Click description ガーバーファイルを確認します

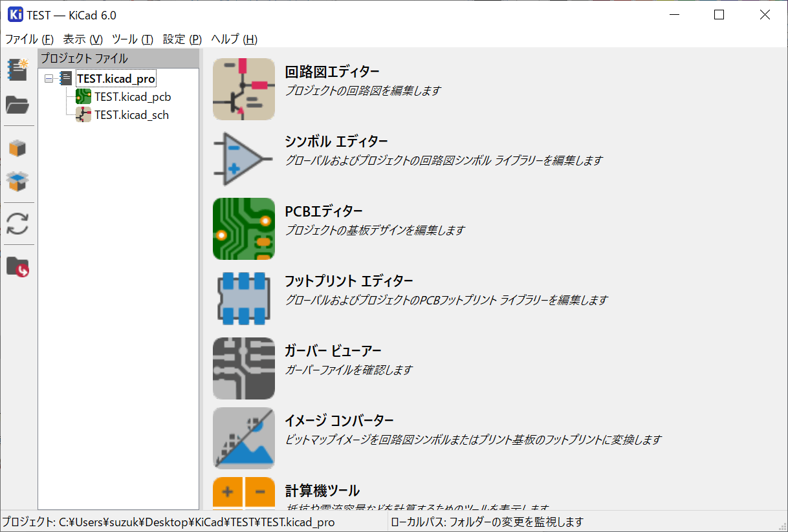(x=349, y=370)
